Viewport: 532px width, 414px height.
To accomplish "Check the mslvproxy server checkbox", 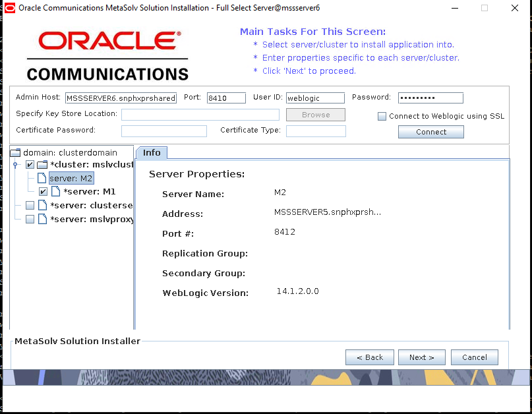I will 30,220.
